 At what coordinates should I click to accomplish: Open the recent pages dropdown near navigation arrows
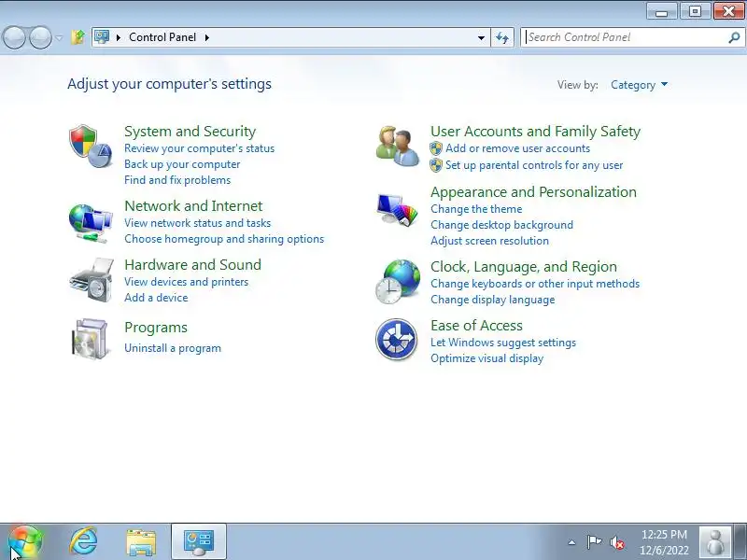point(59,37)
